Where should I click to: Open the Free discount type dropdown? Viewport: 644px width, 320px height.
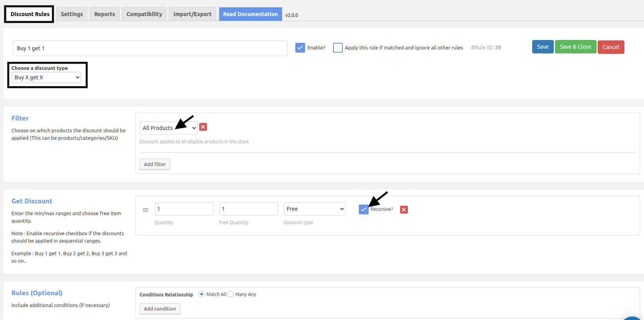click(x=315, y=209)
